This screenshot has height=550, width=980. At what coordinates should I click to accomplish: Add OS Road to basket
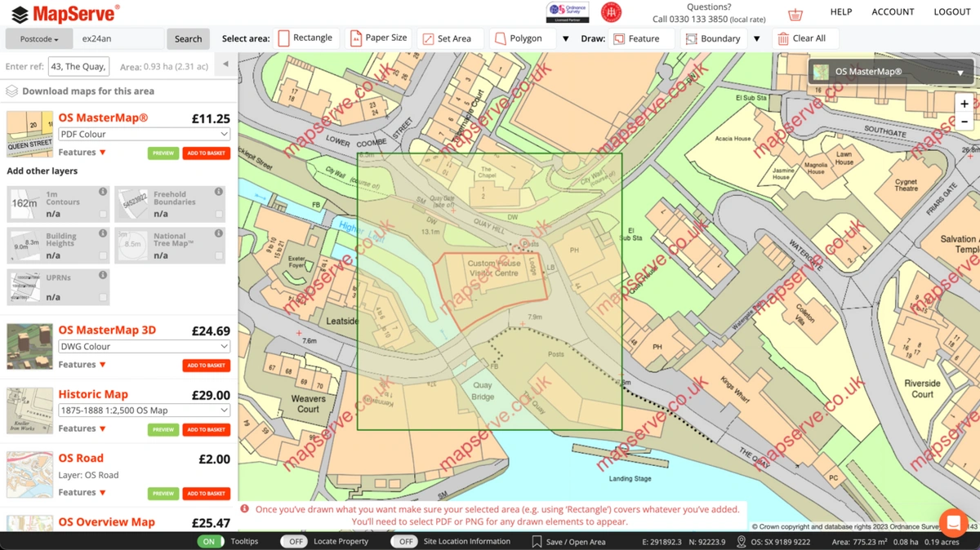coord(206,494)
